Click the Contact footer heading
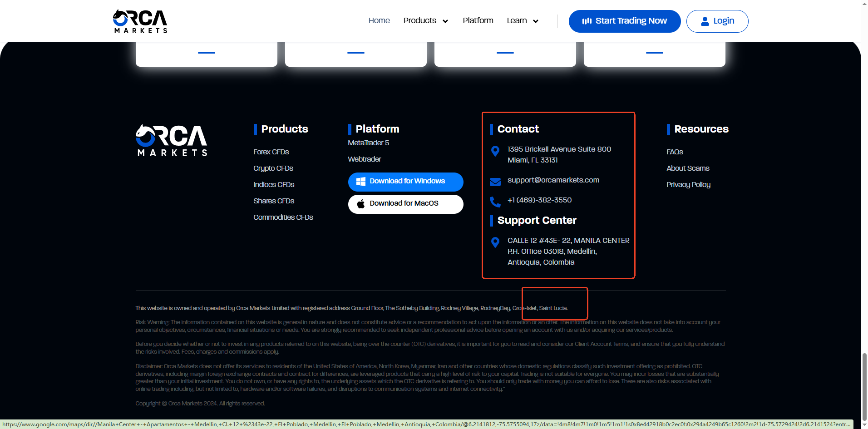This screenshot has width=868, height=429. tap(518, 129)
